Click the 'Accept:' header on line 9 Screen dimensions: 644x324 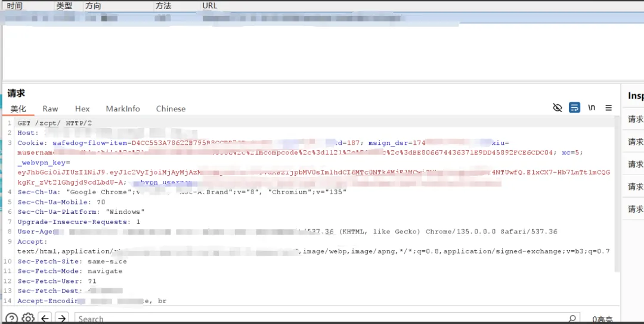click(x=32, y=242)
